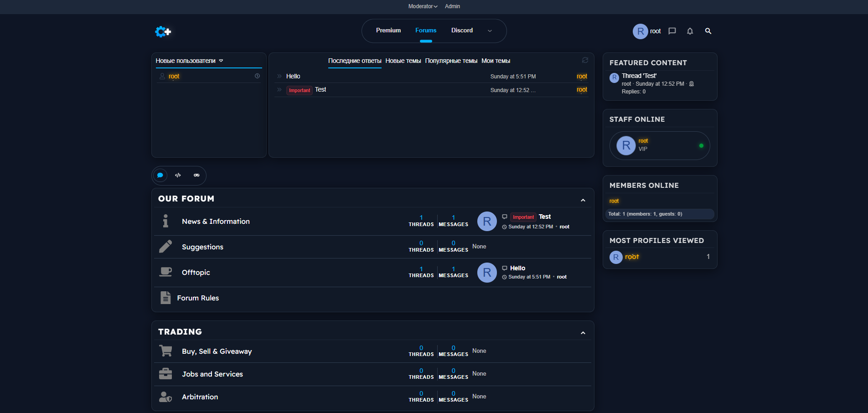The height and width of the screenshot is (413, 868).
Task: Click the search magnifier icon
Action: pos(708,31)
